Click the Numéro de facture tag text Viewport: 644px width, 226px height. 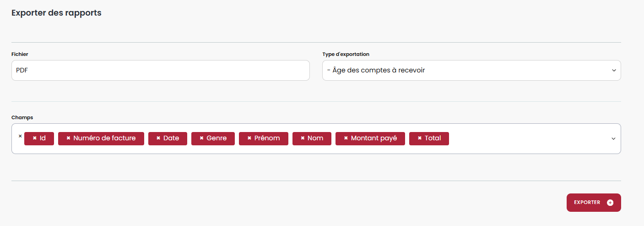point(104,138)
